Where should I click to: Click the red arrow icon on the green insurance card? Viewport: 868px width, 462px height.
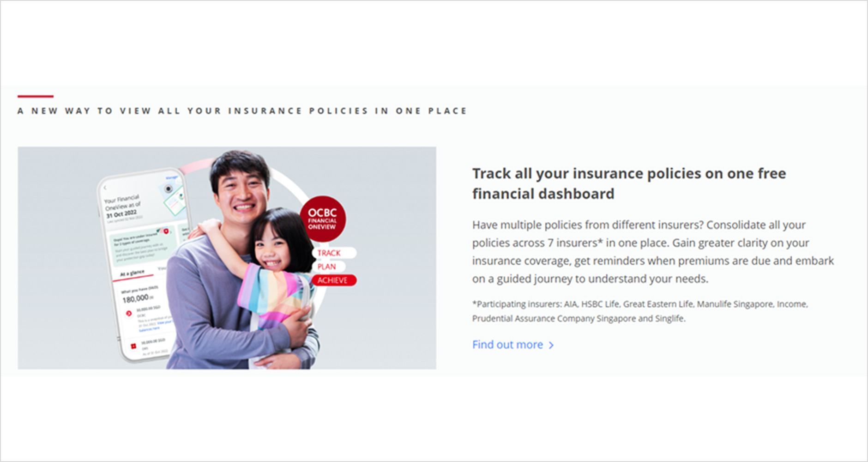(166, 231)
